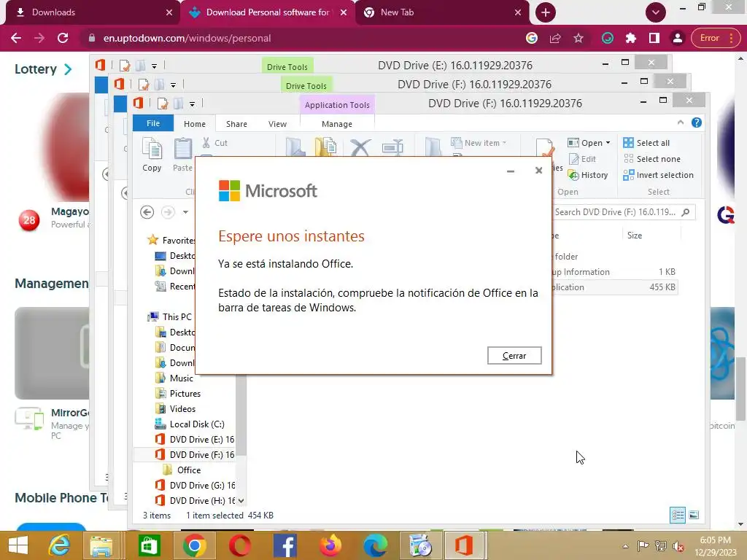
Task: Open the Manage tab under Application Tools
Action: tap(337, 124)
